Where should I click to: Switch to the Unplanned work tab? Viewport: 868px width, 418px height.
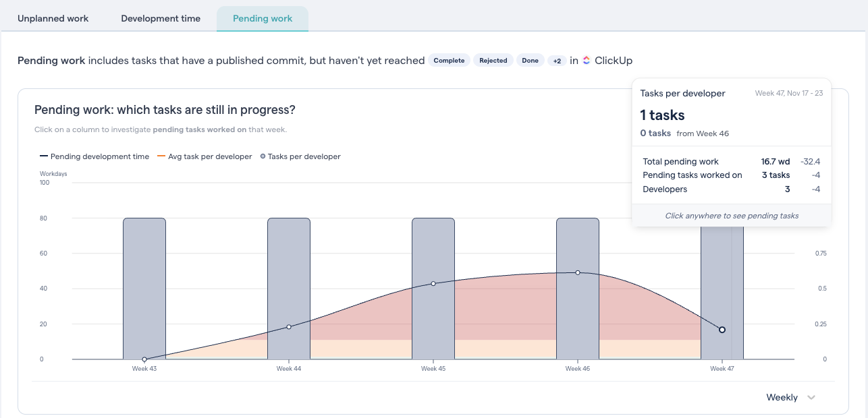(53, 18)
